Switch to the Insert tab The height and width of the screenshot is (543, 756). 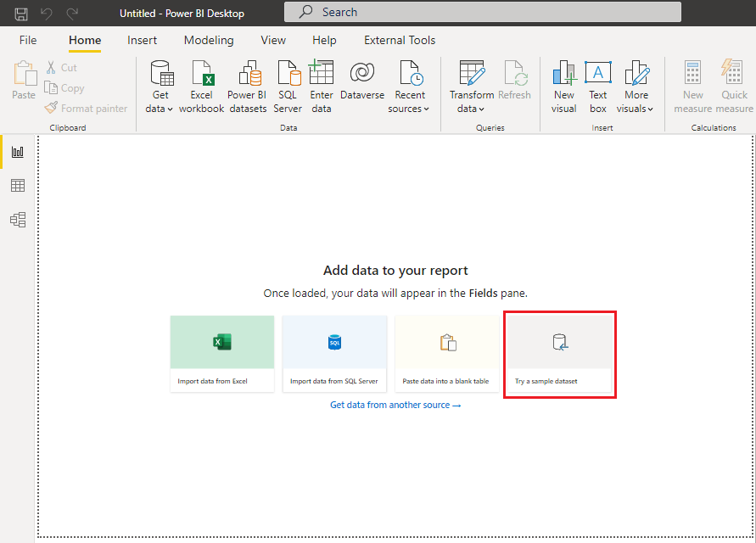click(143, 40)
